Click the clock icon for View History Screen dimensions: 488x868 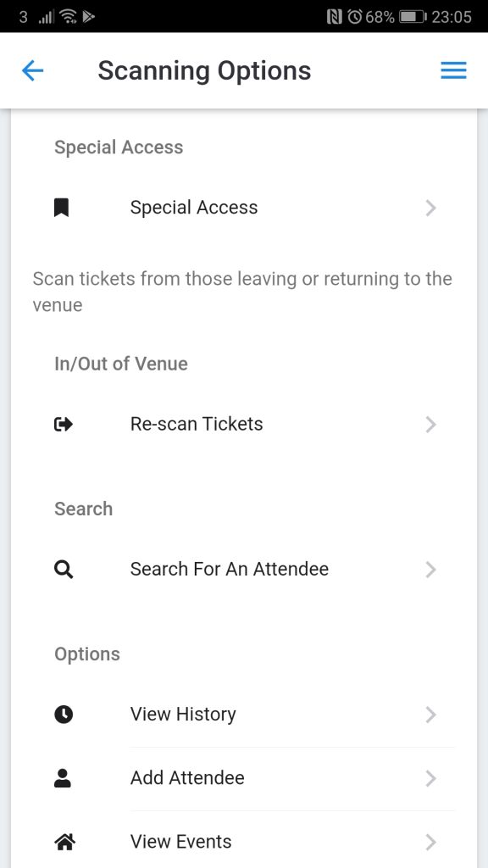point(64,715)
